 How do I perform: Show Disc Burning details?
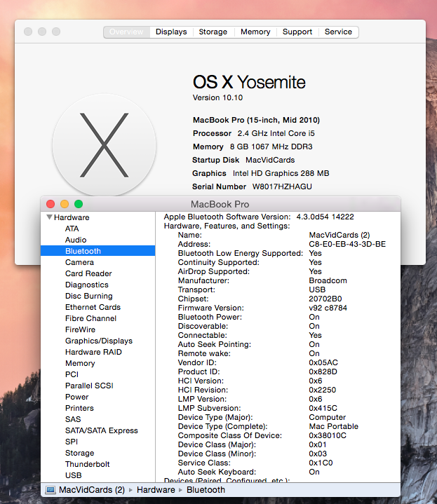coord(89,296)
